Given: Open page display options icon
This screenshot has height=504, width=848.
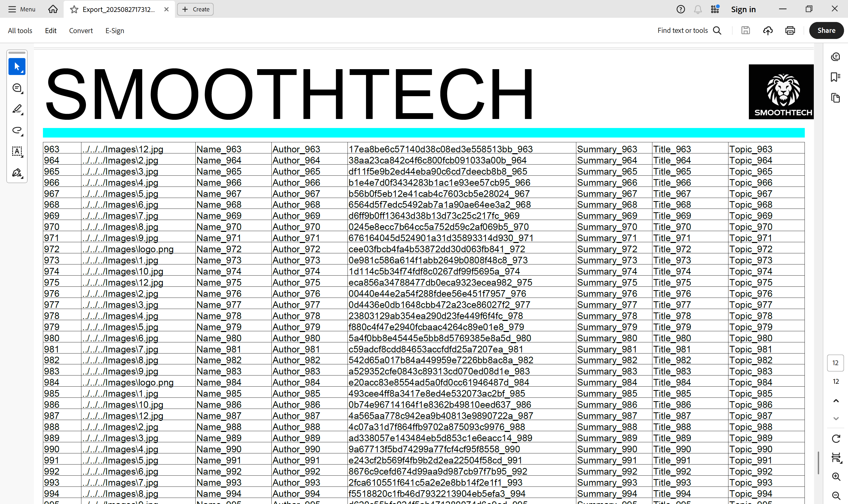Looking at the screenshot, I should point(836,457).
